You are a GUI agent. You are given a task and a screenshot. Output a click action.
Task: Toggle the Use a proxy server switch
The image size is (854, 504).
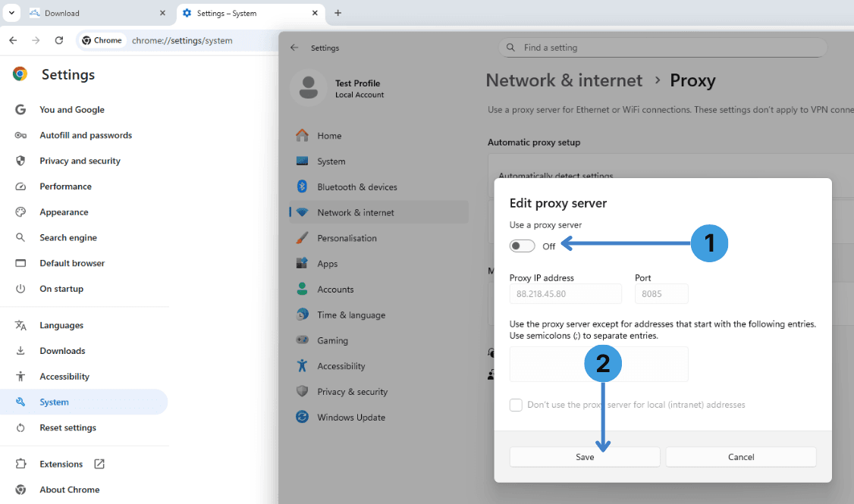522,246
